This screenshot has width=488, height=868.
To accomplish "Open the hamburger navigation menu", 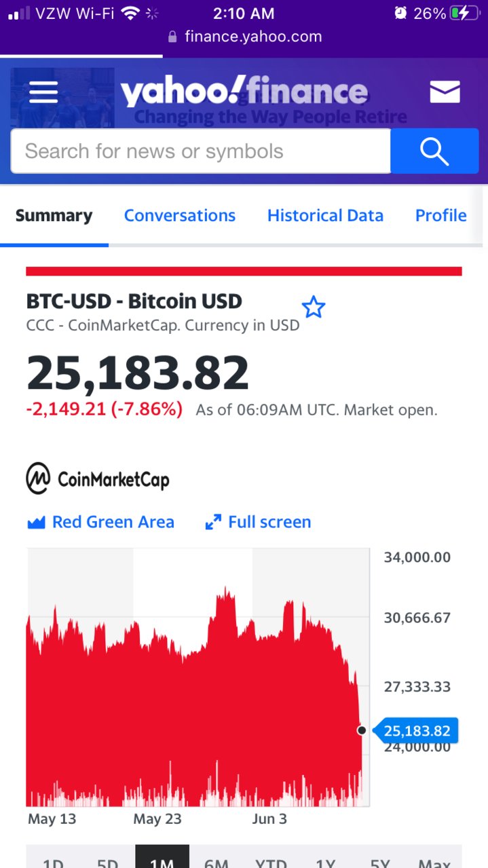I will (x=43, y=92).
